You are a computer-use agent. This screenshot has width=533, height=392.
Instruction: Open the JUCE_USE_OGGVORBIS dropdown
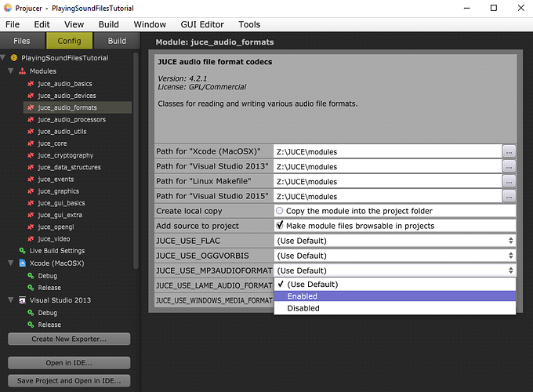coord(394,256)
